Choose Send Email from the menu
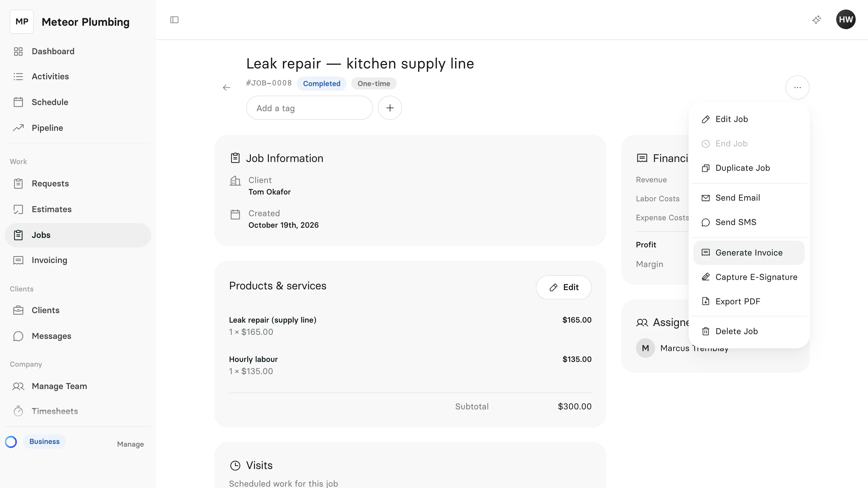Viewport: 868px width, 488px height. coord(749,198)
